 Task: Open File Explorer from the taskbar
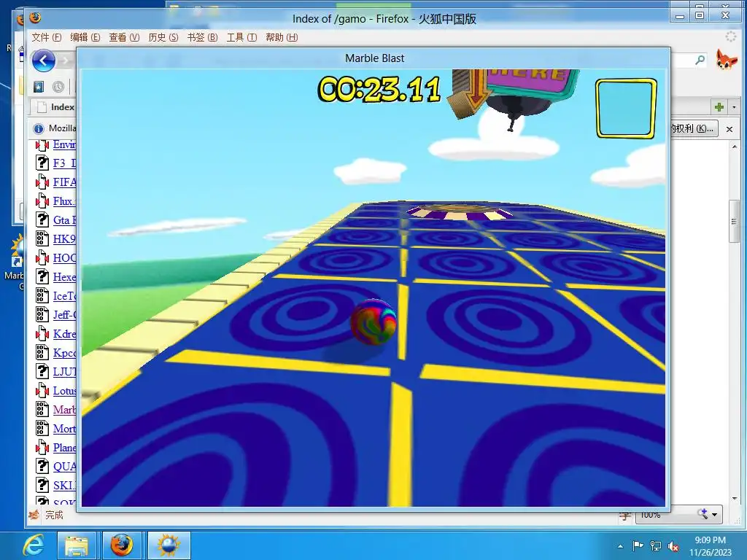click(x=76, y=545)
